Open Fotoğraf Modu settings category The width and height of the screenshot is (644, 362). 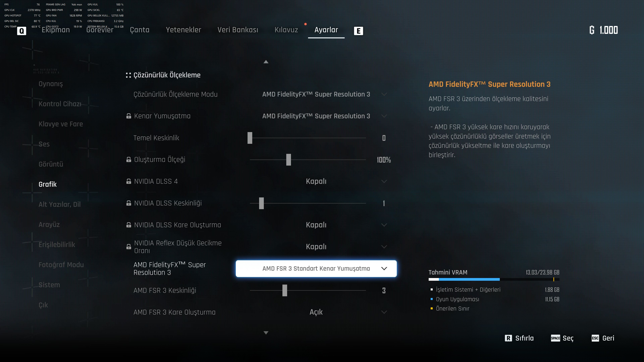(x=61, y=265)
